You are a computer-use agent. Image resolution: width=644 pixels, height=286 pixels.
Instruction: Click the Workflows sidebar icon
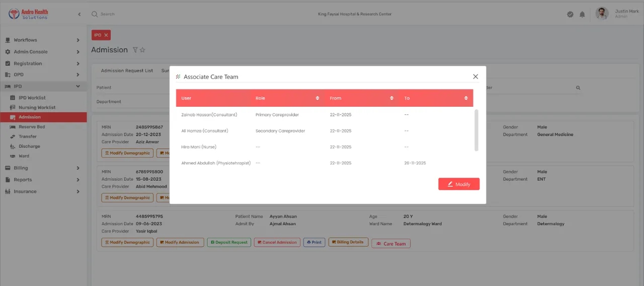[x=8, y=40]
